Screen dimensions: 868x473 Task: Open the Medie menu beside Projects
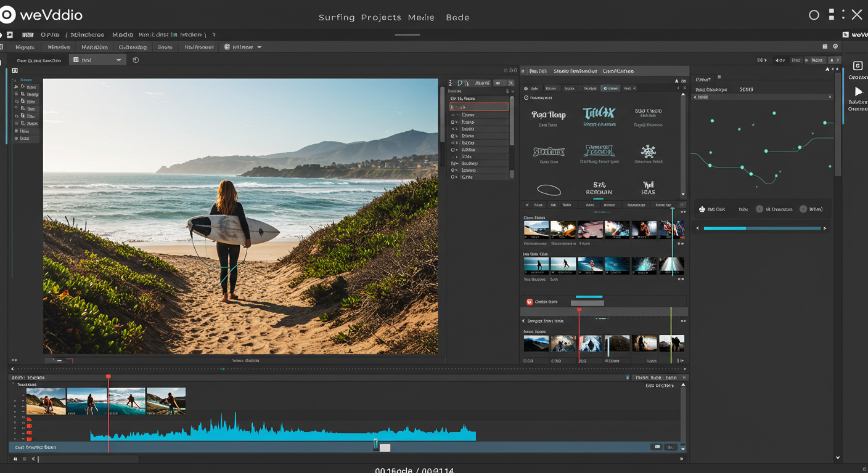421,17
